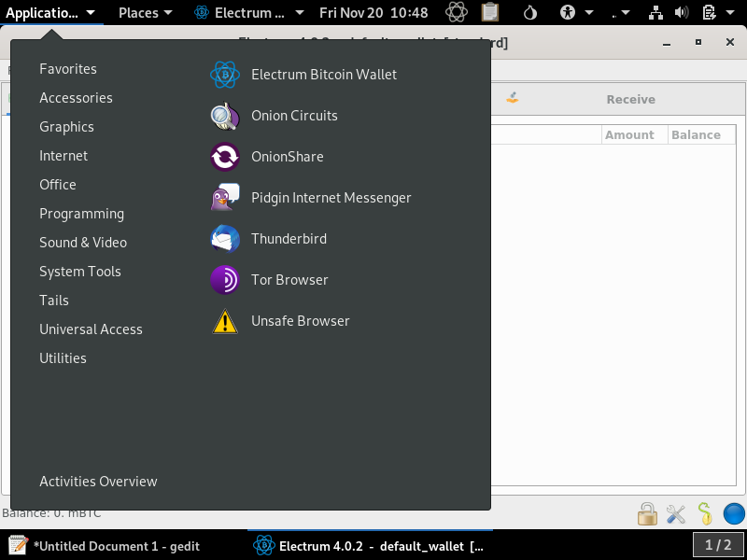Open Onion Circuits application icon
747x560 pixels.
pos(225,116)
